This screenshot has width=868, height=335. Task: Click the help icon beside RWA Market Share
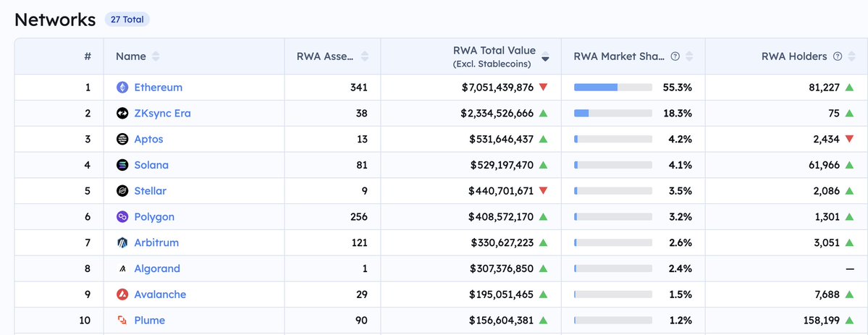pos(675,56)
